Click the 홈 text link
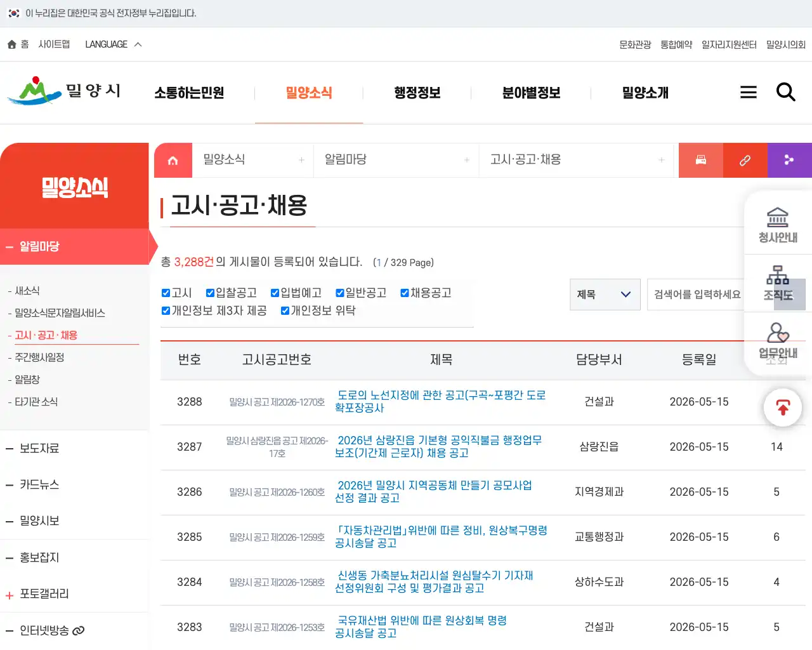 pos(25,44)
